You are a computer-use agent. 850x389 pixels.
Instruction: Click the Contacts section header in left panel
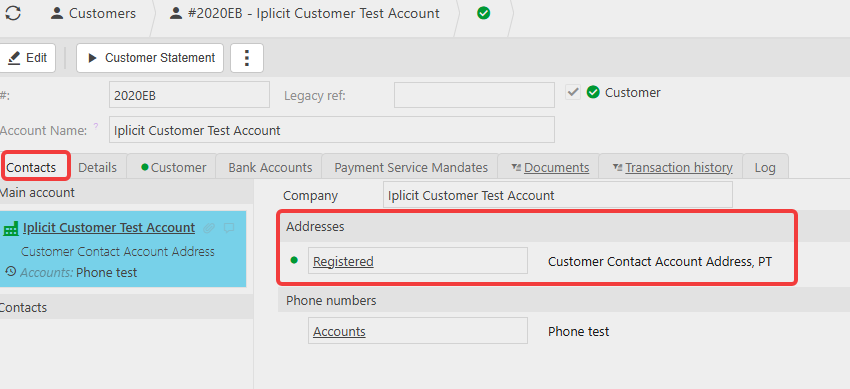point(126,307)
